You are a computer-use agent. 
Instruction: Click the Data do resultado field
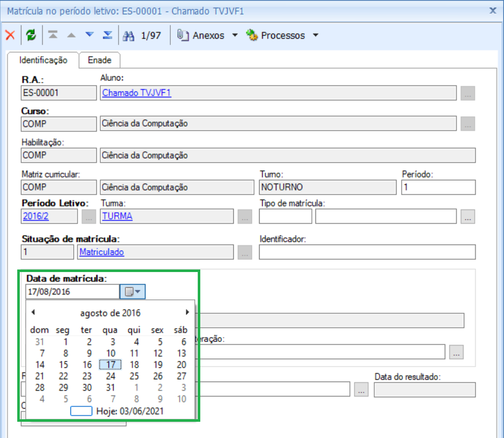pyautogui.click(x=424, y=390)
